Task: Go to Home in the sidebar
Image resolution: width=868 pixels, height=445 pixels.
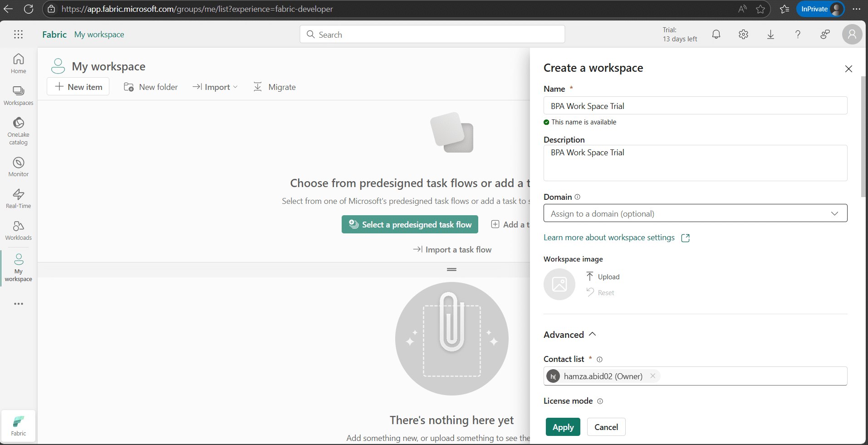Action: (19, 64)
